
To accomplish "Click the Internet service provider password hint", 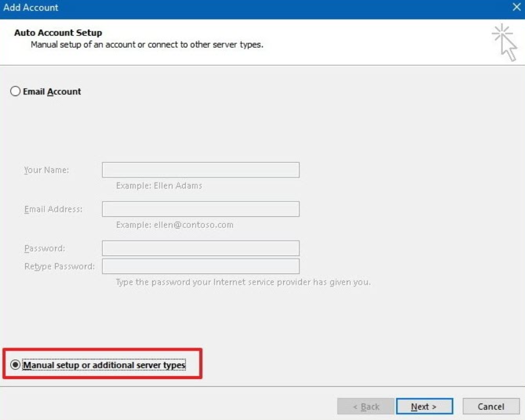I will pyautogui.click(x=243, y=282).
